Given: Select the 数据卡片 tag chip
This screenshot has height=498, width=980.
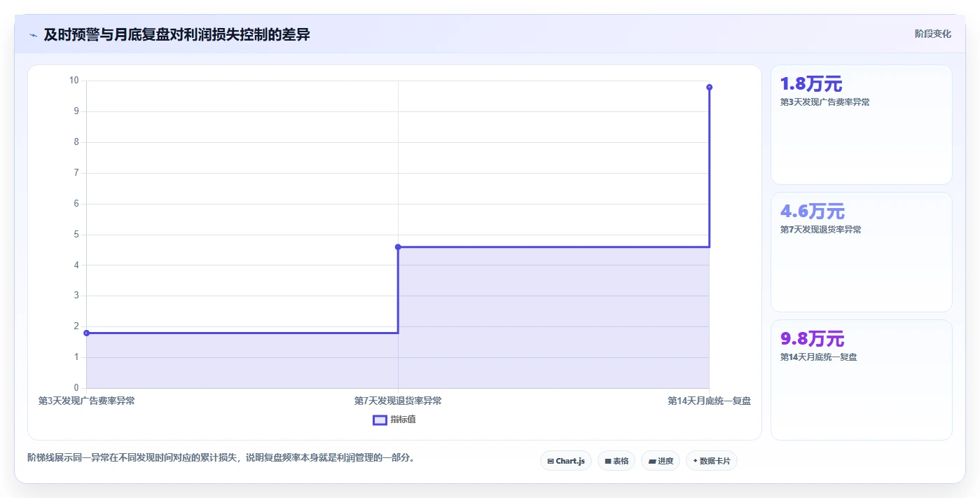Looking at the screenshot, I should 712,461.
